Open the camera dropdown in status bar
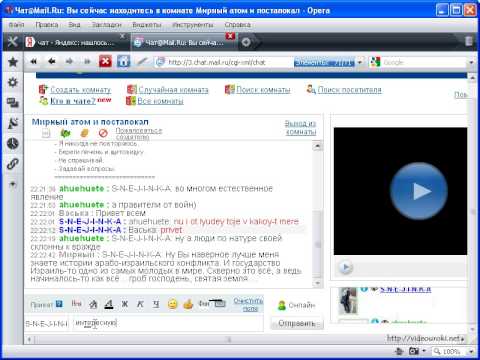The height and width of the screenshot is (360, 480). [424, 351]
